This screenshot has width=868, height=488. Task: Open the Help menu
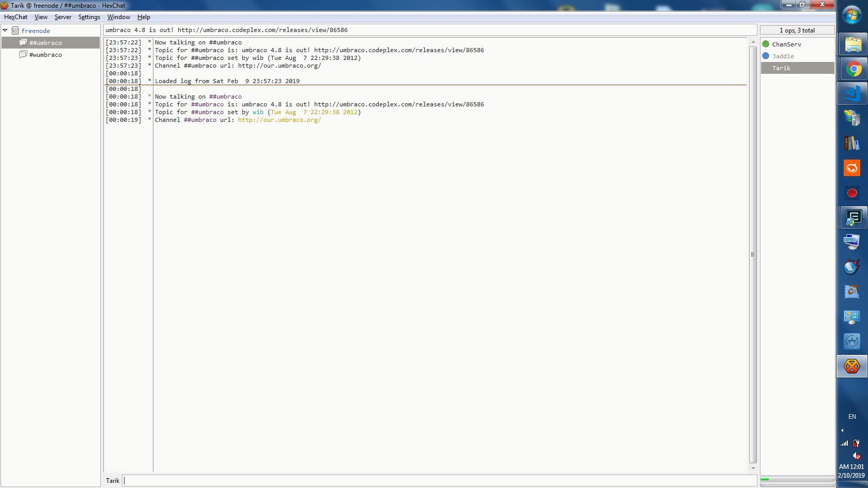point(144,17)
